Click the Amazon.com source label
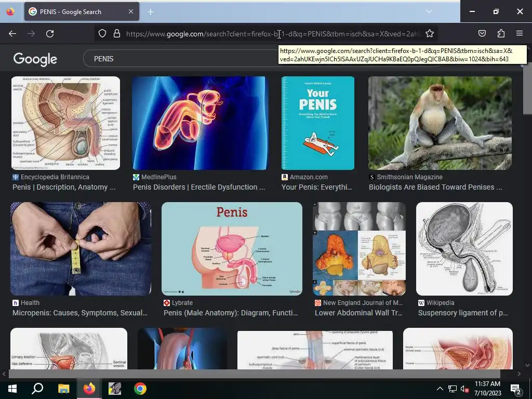 pyautogui.click(x=309, y=177)
